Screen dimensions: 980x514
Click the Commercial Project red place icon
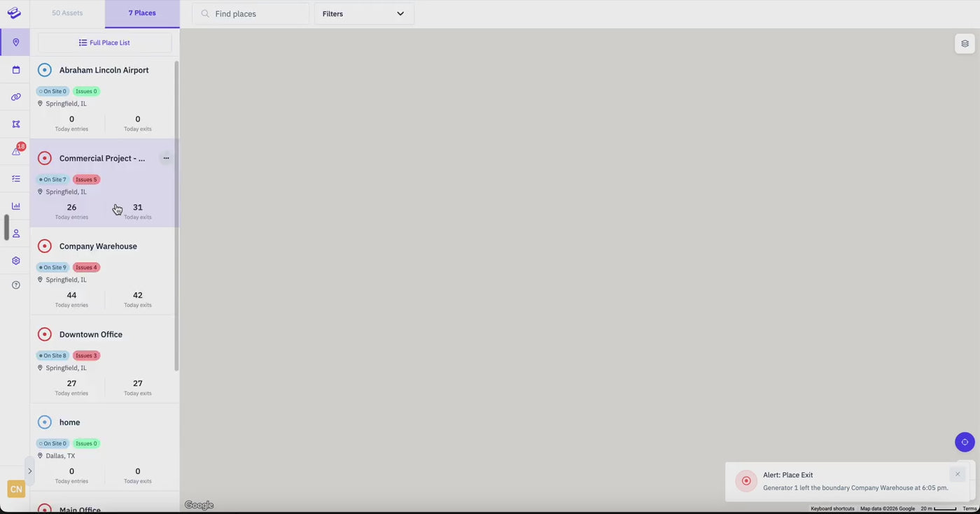[45, 158]
